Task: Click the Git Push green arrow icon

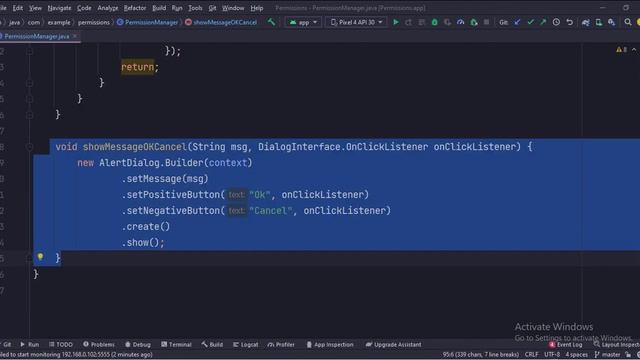Action: (543, 22)
